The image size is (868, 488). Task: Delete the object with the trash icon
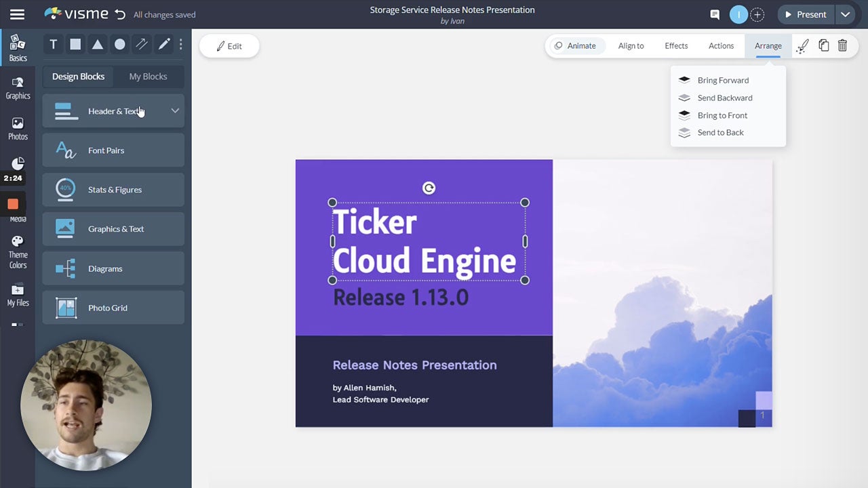coord(842,45)
